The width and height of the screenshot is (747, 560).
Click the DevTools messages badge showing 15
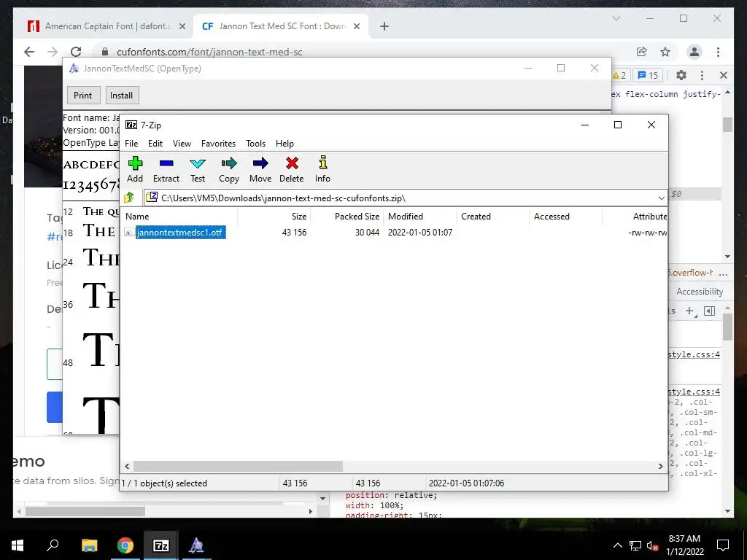pos(648,75)
